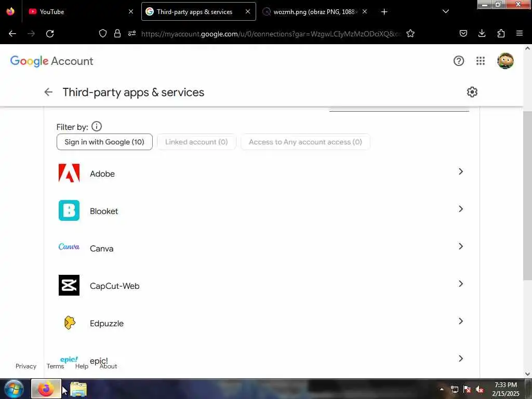Screen dimensions: 532x399
Task: Click the scrollbar up arrow
Action: pyautogui.click(x=527, y=48)
